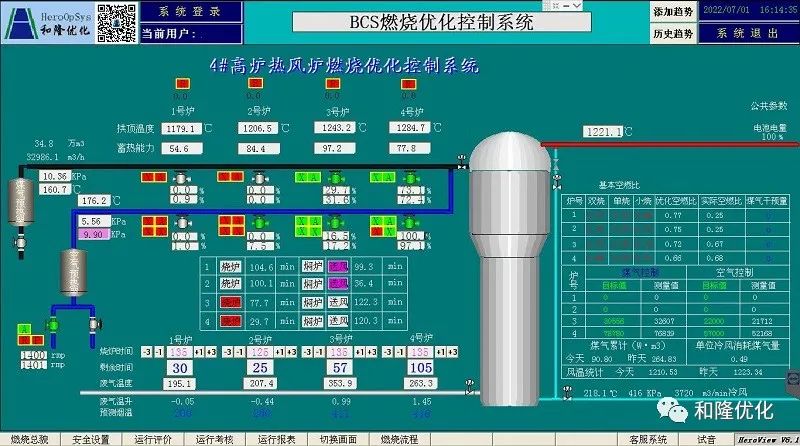This screenshot has height=446, width=800.
Task: Decrease 1号炉 burn time by 3
Action: pyautogui.click(x=146, y=352)
